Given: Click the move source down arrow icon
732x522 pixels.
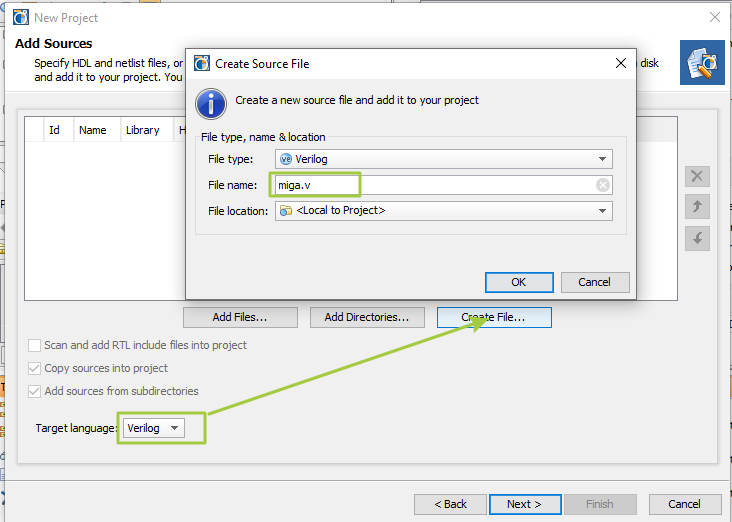Looking at the screenshot, I should pyautogui.click(x=697, y=239).
